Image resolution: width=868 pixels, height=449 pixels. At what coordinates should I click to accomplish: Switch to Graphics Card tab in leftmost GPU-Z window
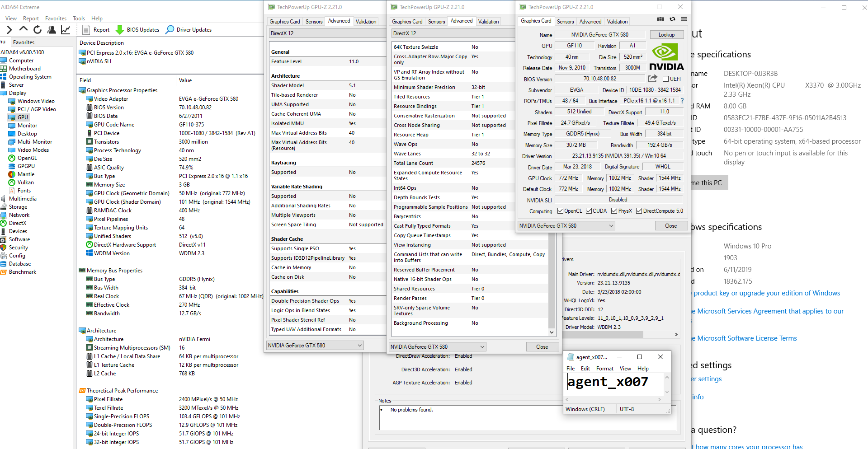tap(285, 22)
